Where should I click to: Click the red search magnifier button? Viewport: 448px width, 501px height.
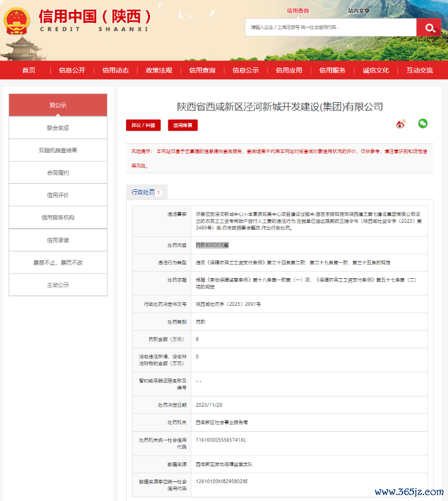point(428,27)
